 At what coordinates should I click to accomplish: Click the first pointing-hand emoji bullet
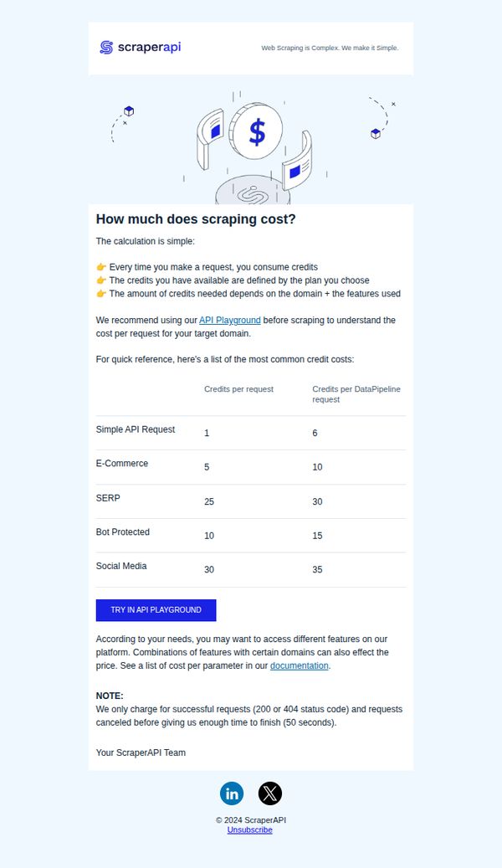(100, 267)
